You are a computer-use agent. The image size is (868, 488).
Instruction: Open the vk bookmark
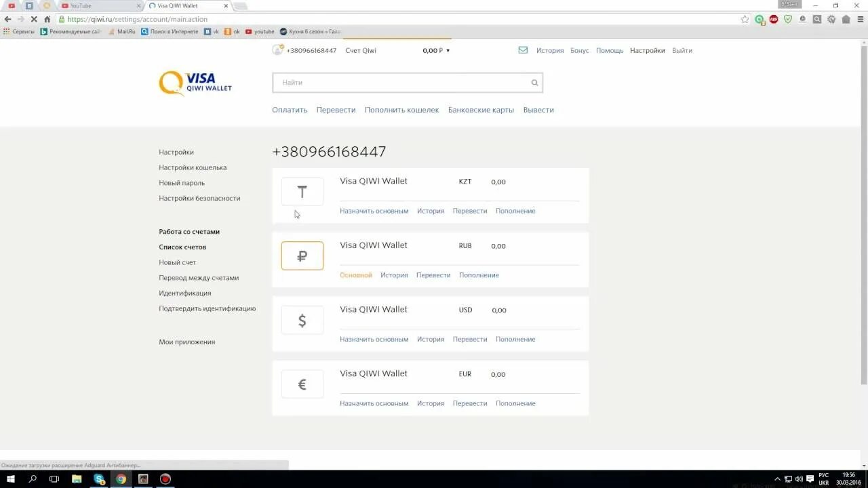212,31
